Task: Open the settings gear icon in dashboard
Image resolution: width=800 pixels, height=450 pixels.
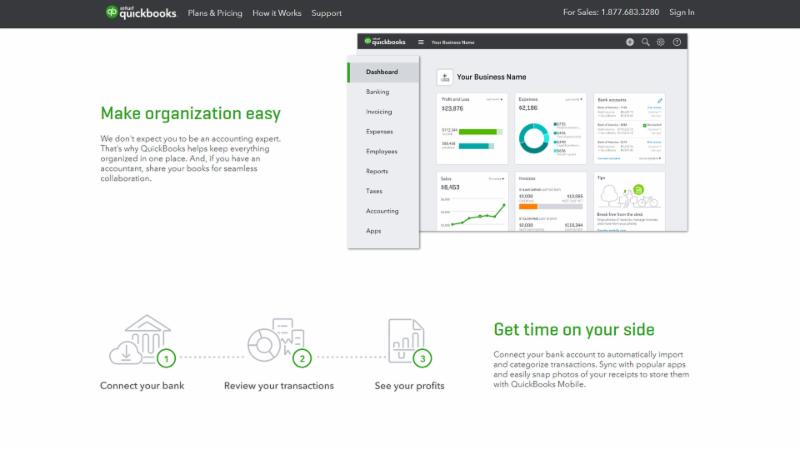Action: (661, 42)
